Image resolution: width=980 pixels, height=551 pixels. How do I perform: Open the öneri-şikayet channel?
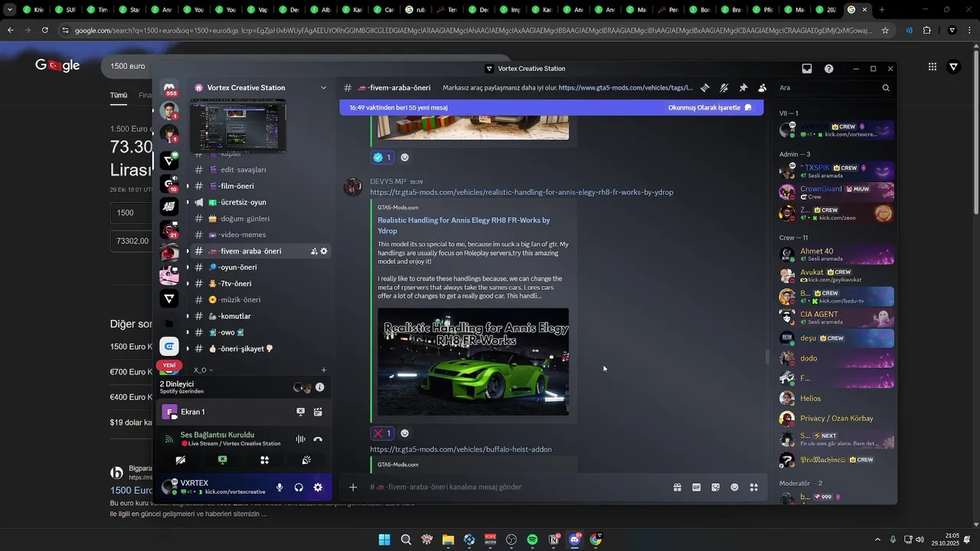[260, 349]
